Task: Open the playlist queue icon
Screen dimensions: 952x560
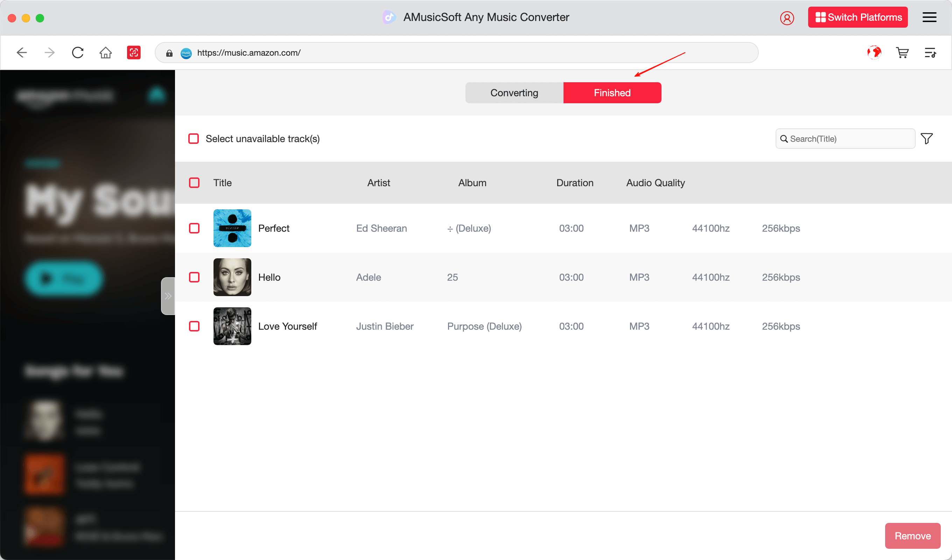Action: pyautogui.click(x=930, y=52)
